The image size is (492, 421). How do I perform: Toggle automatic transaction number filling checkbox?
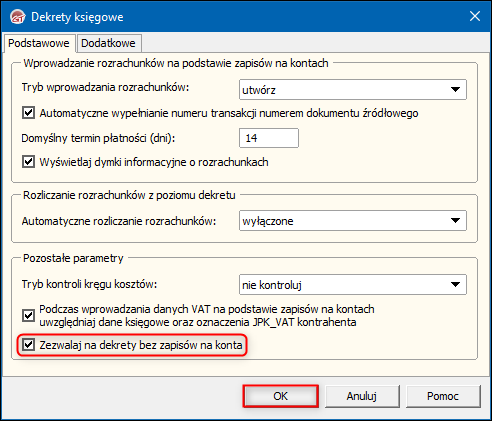pyautogui.click(x=28, y=113)
